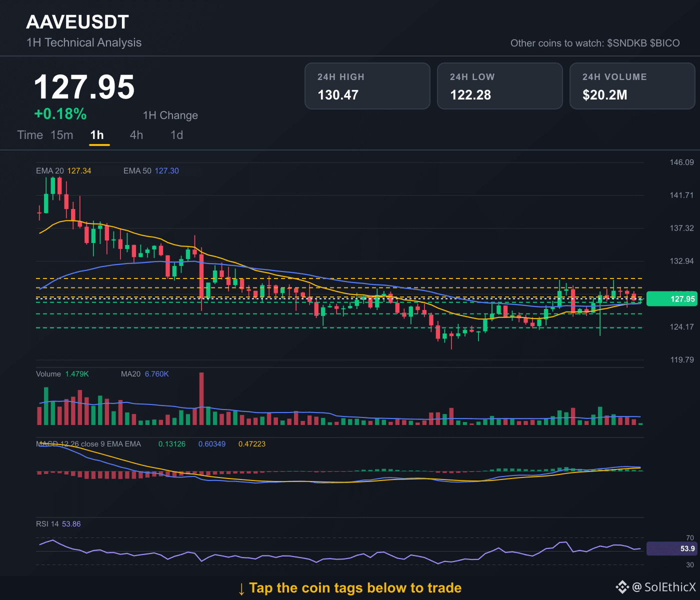Click the Volume value 1.479K
Image resolution: width=700 pixels, height=600 pixels.
[x=77, y=374]
